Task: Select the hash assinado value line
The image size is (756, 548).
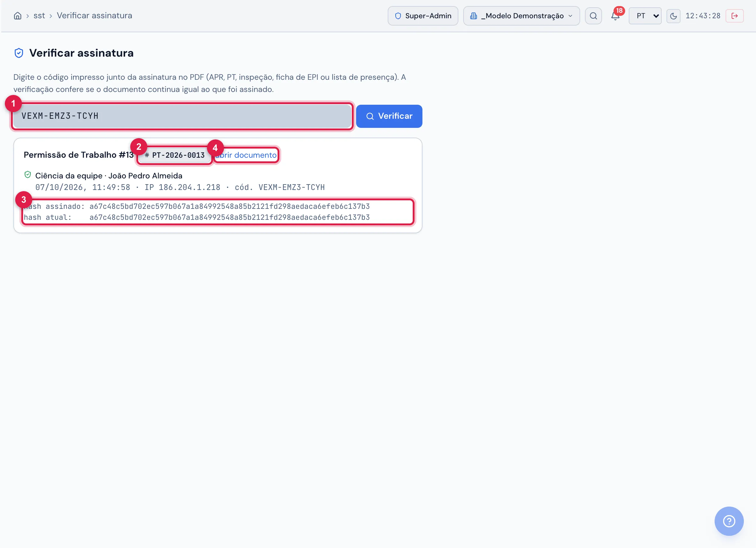Action: click(197, 206)
